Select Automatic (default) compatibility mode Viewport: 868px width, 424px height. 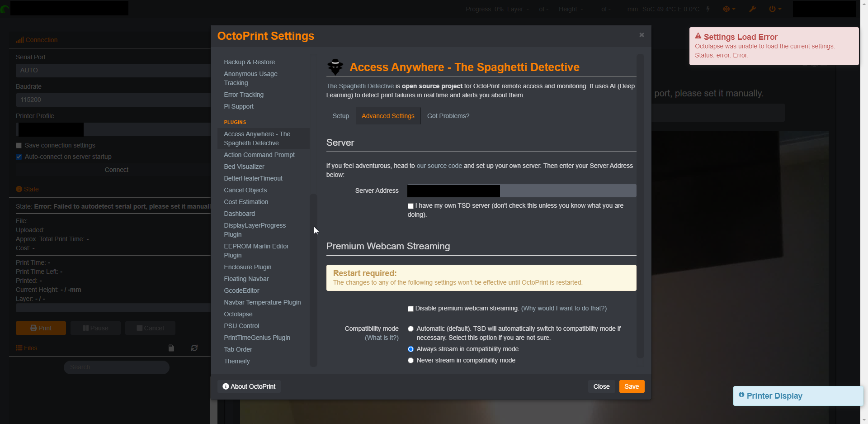click(410, 329)
